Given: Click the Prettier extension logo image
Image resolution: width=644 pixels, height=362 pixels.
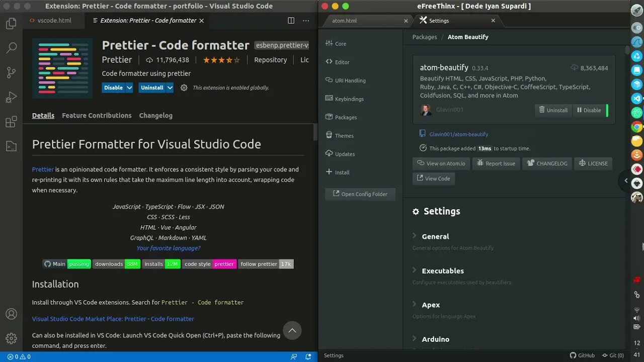Looking at the screenshot, I should point(62,68).
